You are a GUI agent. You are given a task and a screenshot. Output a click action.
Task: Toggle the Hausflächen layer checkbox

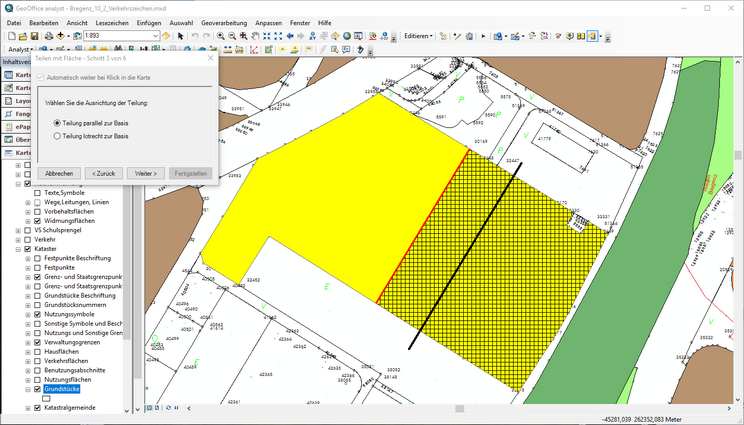tap(38, 352)
